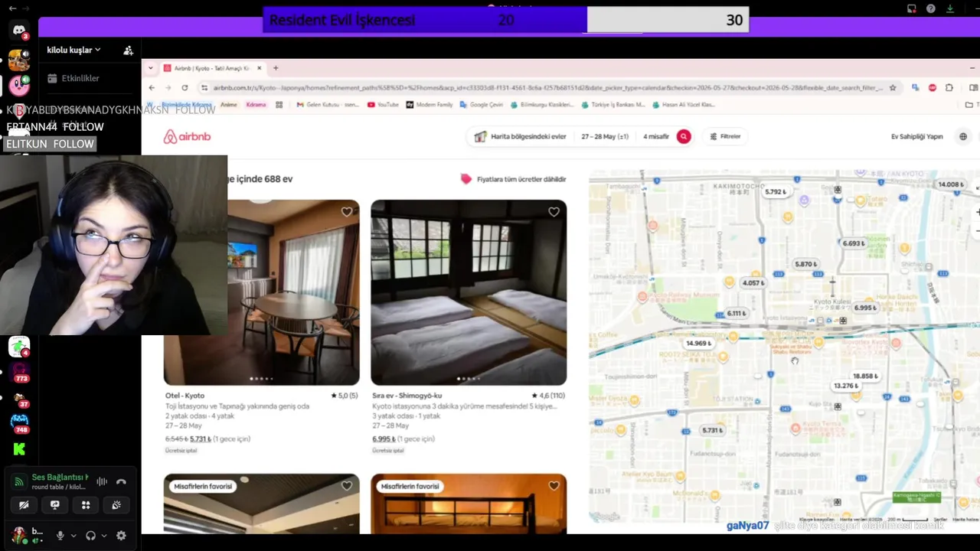Select the 6.995 ₺ map price marker

[x=865, y=308]
